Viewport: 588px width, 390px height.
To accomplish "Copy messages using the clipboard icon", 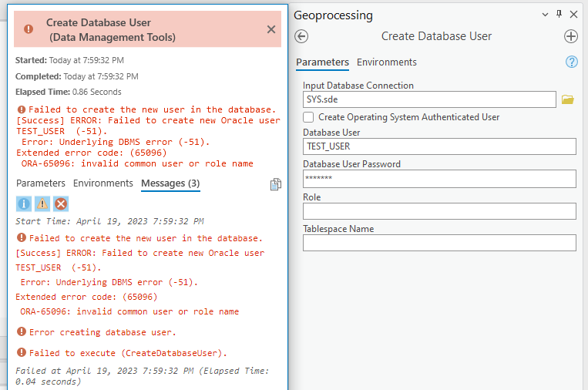I will pos(275,184).
